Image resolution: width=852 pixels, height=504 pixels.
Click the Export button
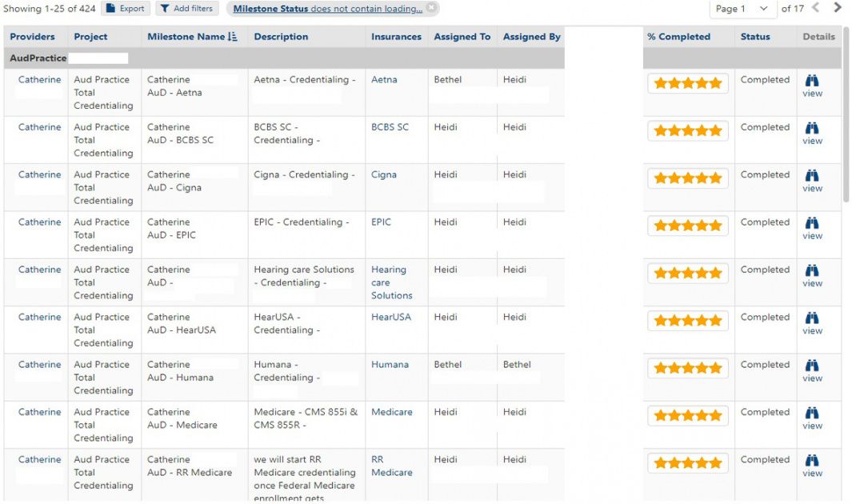126,9
